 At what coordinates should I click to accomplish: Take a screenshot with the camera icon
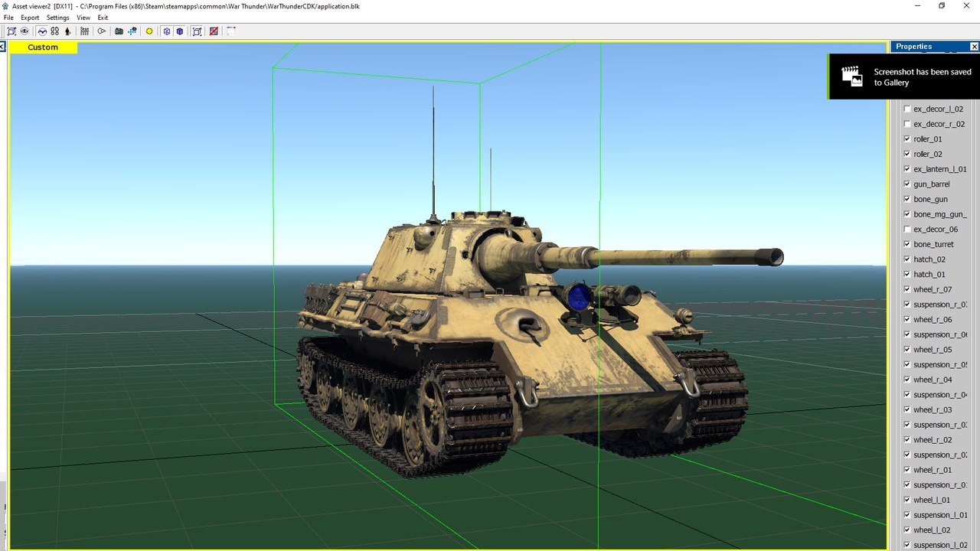pos(119,31)
